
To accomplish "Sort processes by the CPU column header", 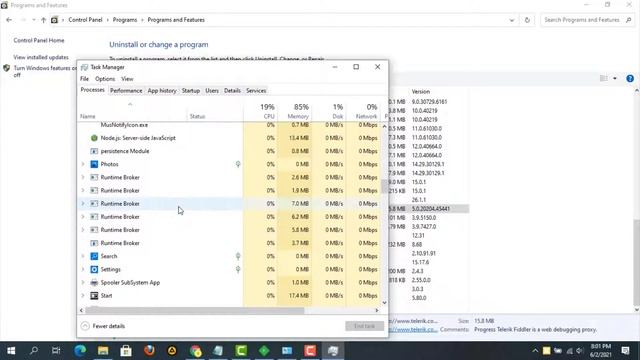I will point(261,111).
